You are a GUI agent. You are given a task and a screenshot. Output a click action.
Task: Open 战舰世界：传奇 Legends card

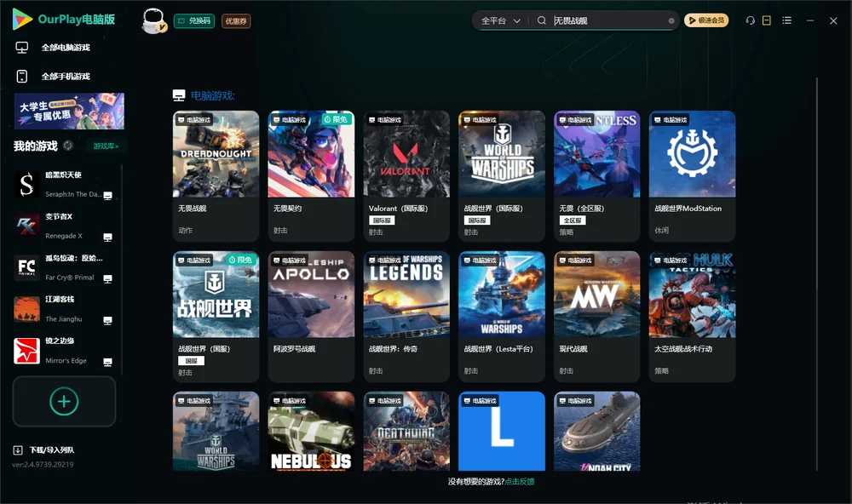(x=406, y=317)
